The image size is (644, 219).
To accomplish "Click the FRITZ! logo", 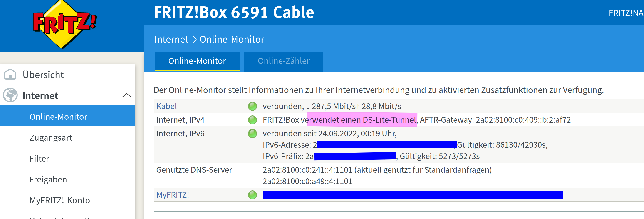I will 64,24.
